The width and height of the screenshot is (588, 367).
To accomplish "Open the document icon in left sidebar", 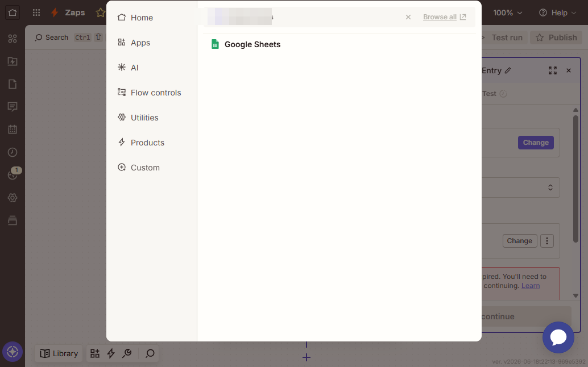I will click(13, 84).
